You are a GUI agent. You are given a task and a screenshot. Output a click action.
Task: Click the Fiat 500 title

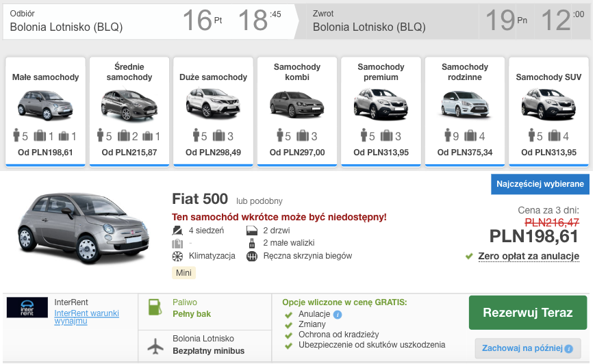click(200, 199)
